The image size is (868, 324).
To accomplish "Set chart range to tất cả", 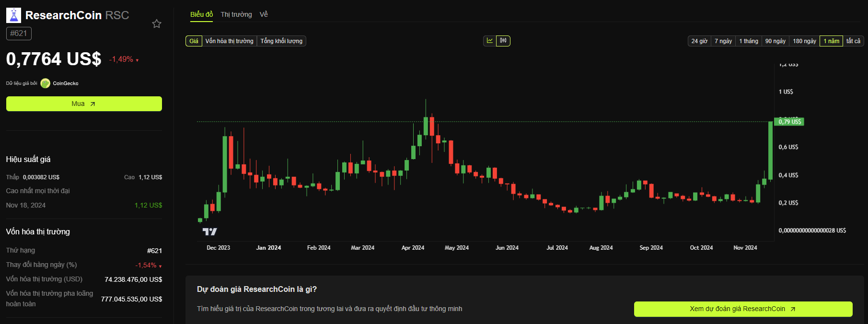I will (853, 41).
